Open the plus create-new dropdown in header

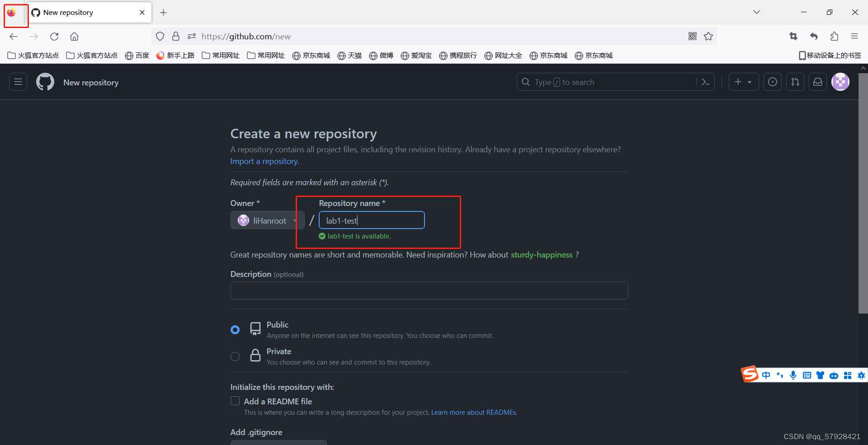(x=743, y=82)
